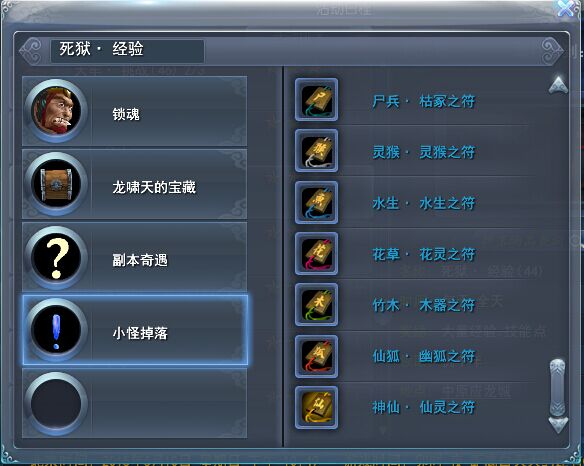Click the yellow question mark icon
584x466 pixels.
click(x=56, y=258)
